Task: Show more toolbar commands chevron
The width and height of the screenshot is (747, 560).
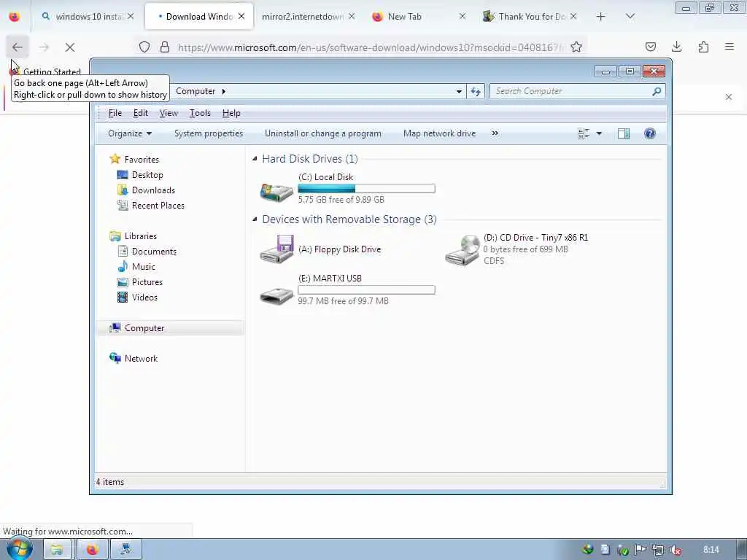Action: 495,133
